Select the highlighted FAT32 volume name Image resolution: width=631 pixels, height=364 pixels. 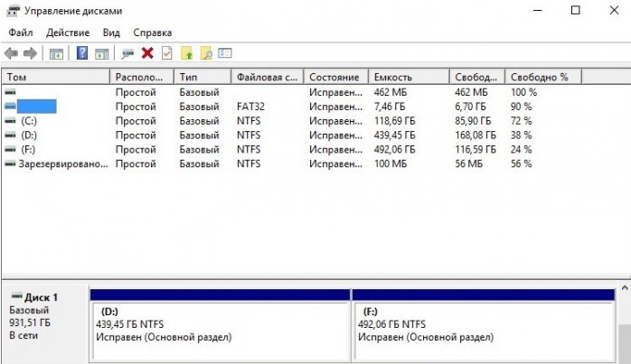[x=37, y=107]
